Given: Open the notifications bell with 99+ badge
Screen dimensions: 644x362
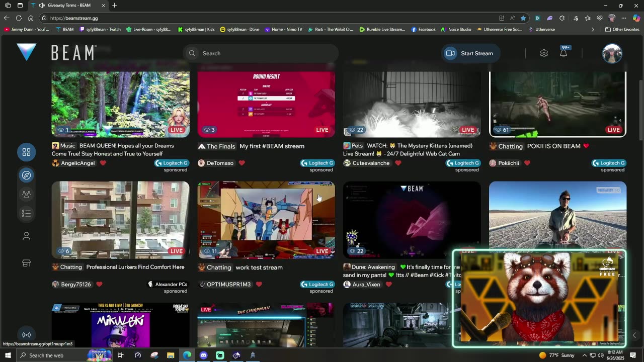Looking at the screenshot, I should click(x=563, y=53).
